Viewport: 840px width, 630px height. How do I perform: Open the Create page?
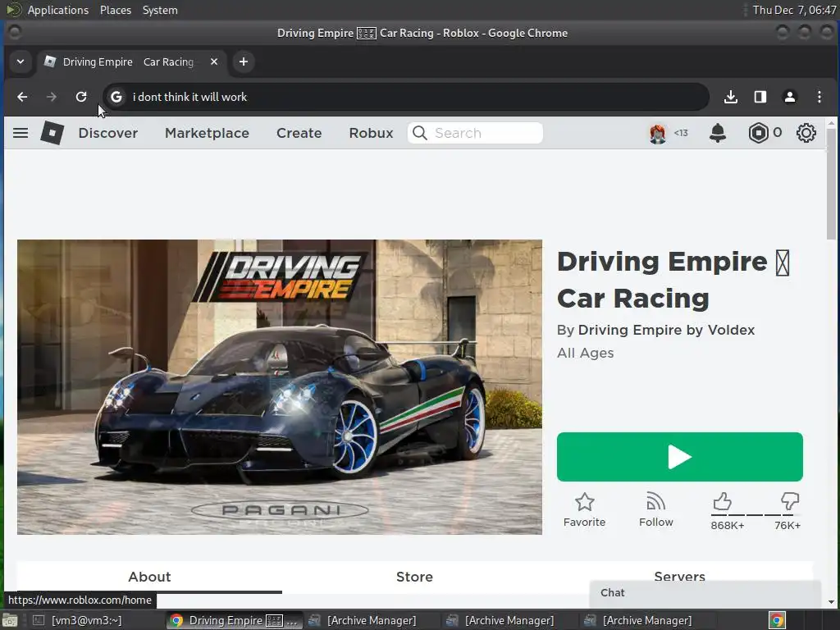299,133
